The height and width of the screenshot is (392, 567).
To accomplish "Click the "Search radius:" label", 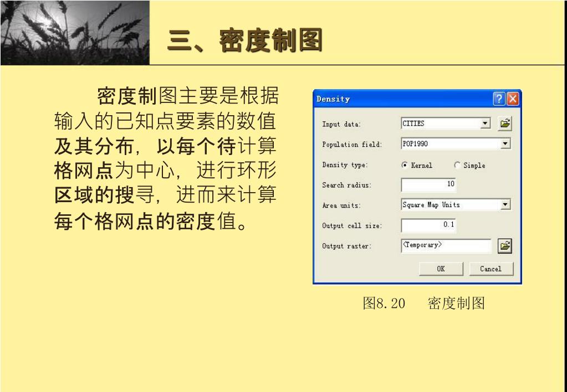I will click(346, 185).
